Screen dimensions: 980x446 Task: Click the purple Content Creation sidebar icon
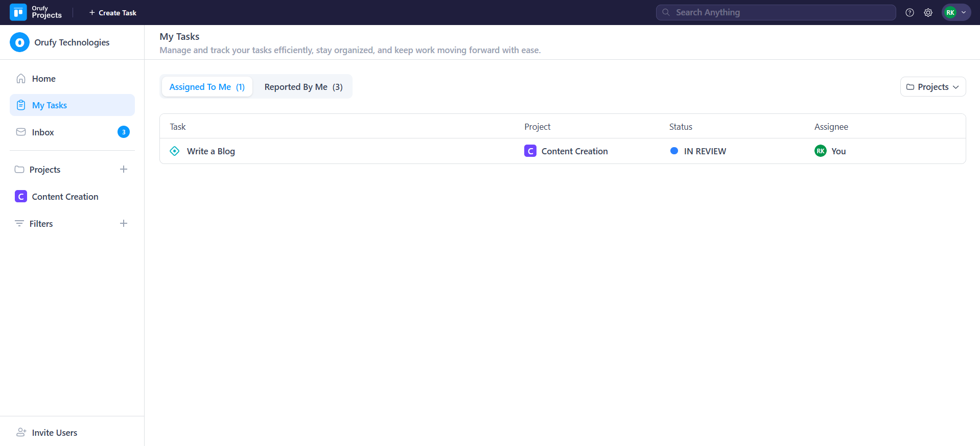(21, 197)
